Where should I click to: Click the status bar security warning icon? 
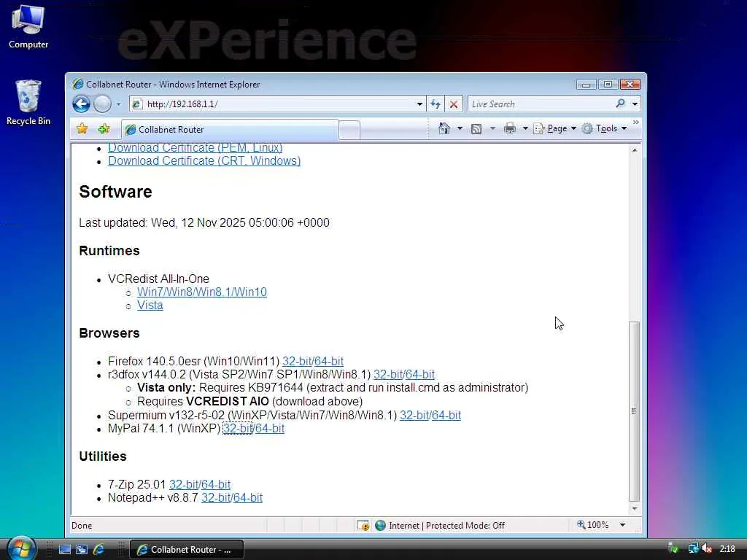[363, 525]
